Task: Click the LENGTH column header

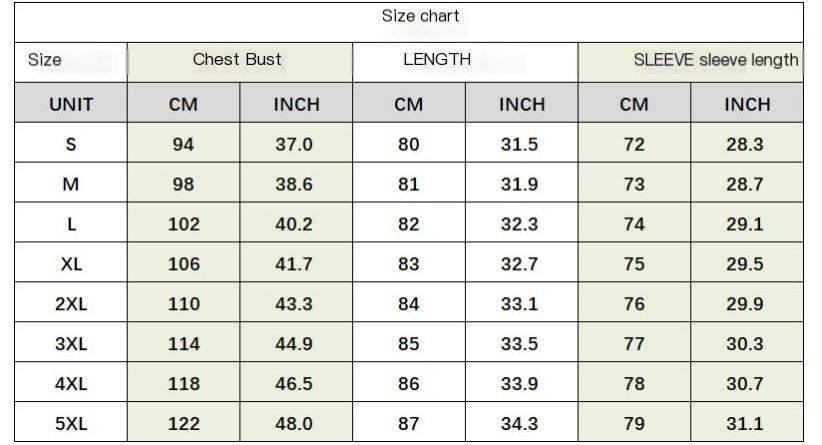Action: pos(437,60)
